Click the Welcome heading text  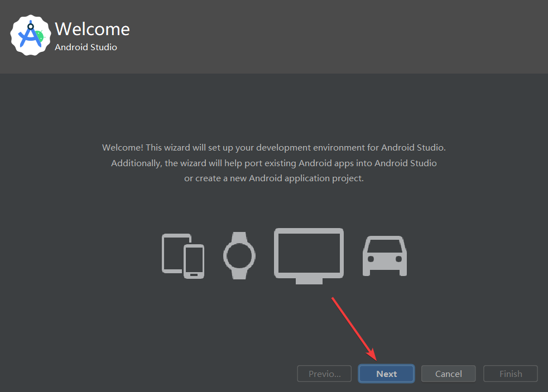(92, 28)
